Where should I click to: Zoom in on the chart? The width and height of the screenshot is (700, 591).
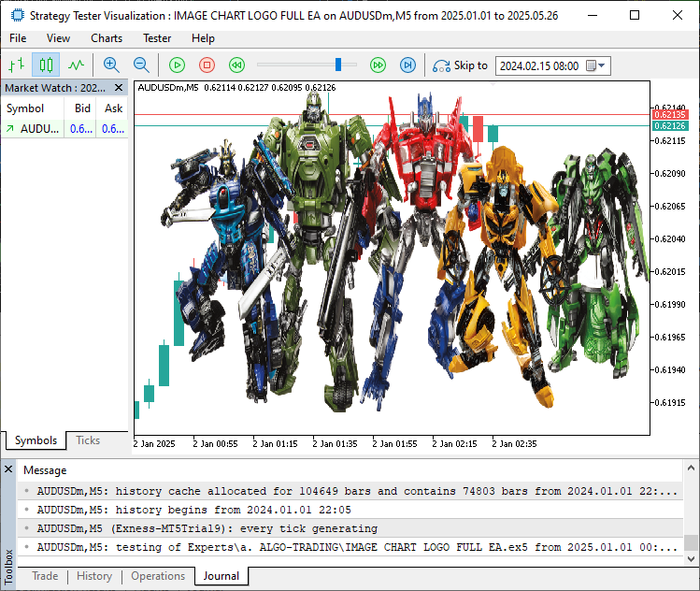tap(111, 65)
